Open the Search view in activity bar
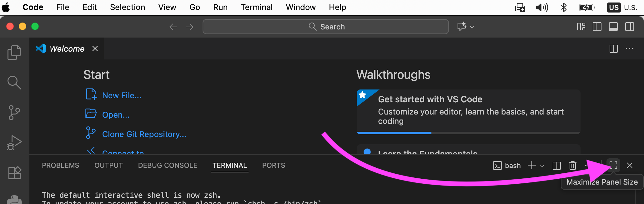The height and width of the screenshot is (204, 644). click(x=14, y=82)
